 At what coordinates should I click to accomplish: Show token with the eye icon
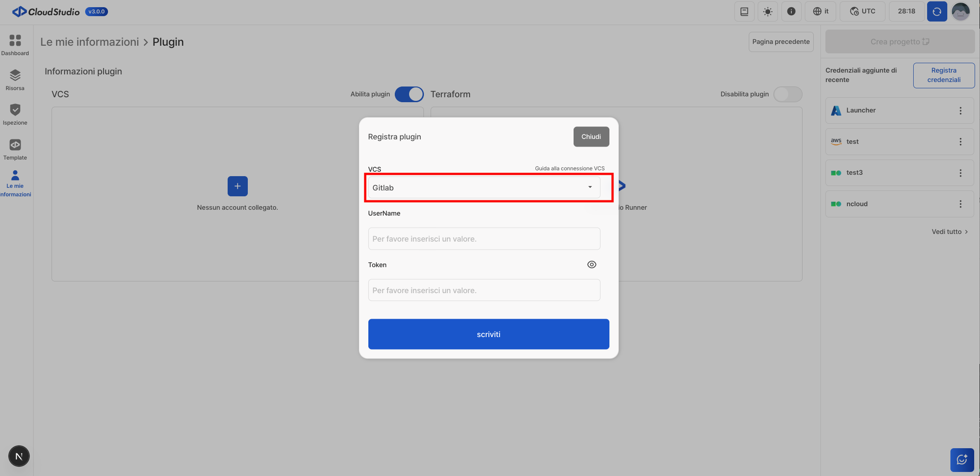point(591,264)
